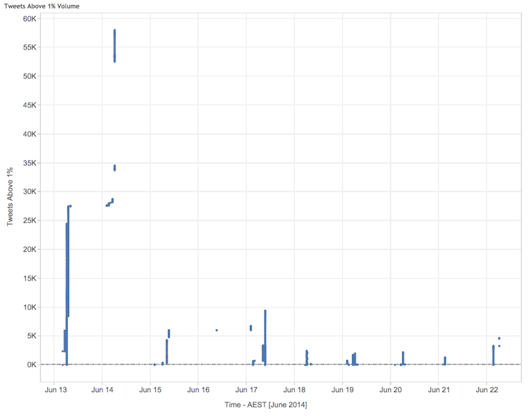Select the 20K y-axis label

click(x=30, y=249)
